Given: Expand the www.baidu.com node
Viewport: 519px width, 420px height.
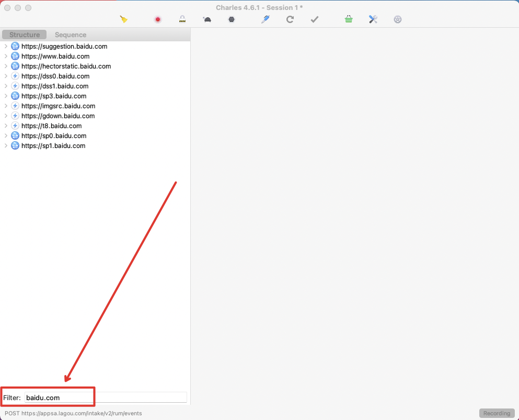Looking at the screenshot, I should [x=6, y=56].
